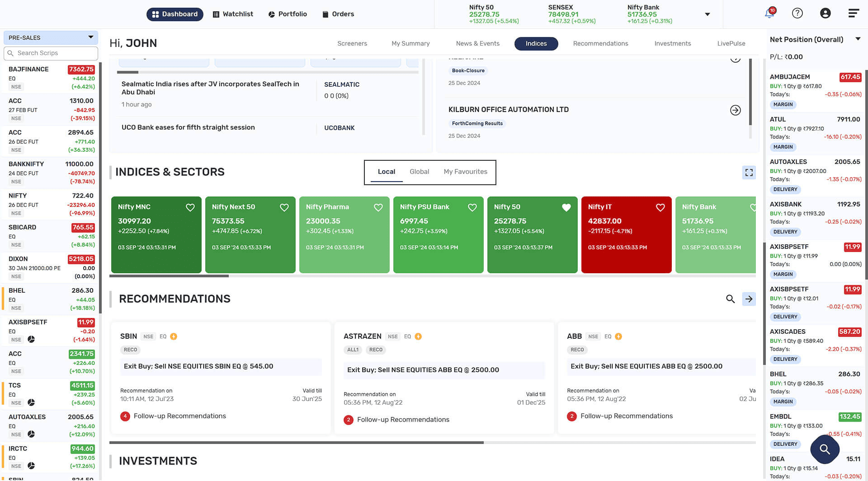Click pie chart icon on IRCTC row
Viewport: 868px width, 481px height.
click(31, 466)
